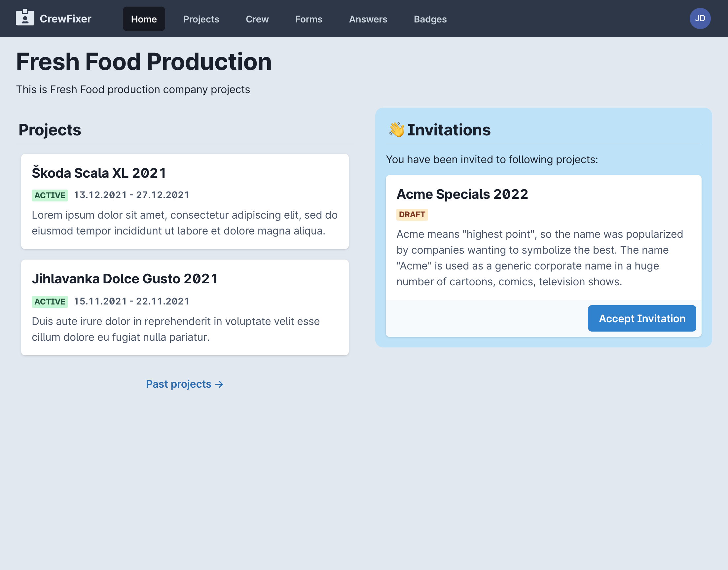Viewport: 728px width, 570px height.
Task: Navigate to Answers
Action: (368, 19)
